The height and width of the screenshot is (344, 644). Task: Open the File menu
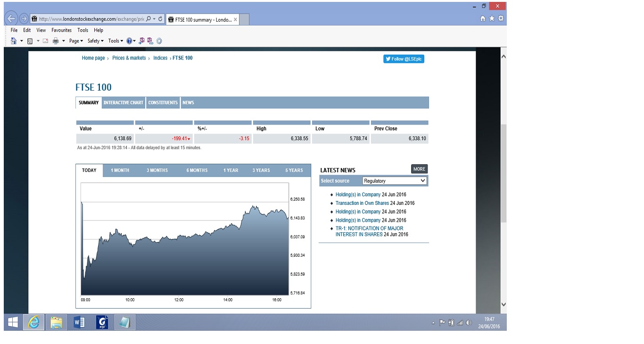pos(14,30)
